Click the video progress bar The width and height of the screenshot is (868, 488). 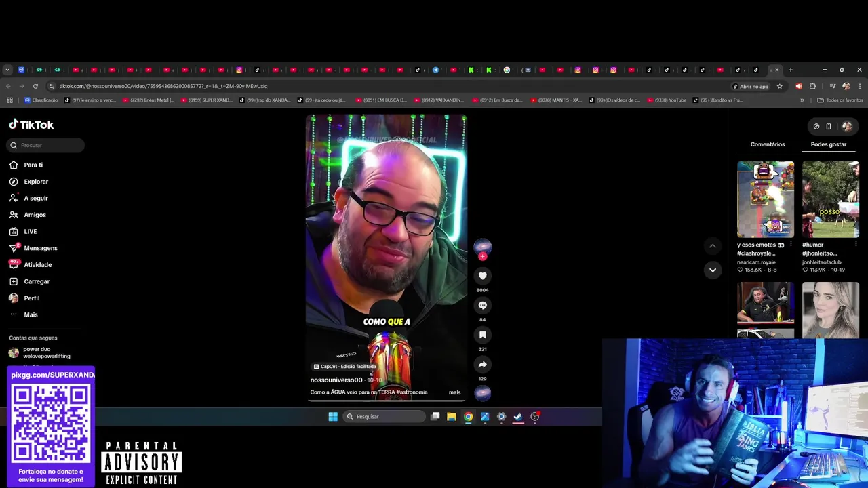click(387, 401)
